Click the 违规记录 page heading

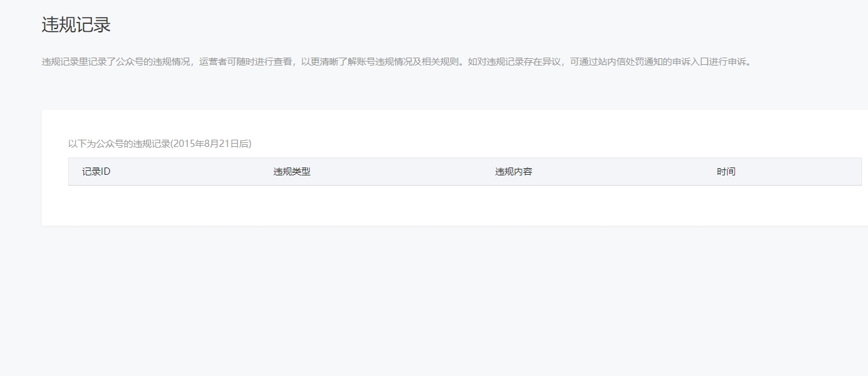(x=75, y=25)
